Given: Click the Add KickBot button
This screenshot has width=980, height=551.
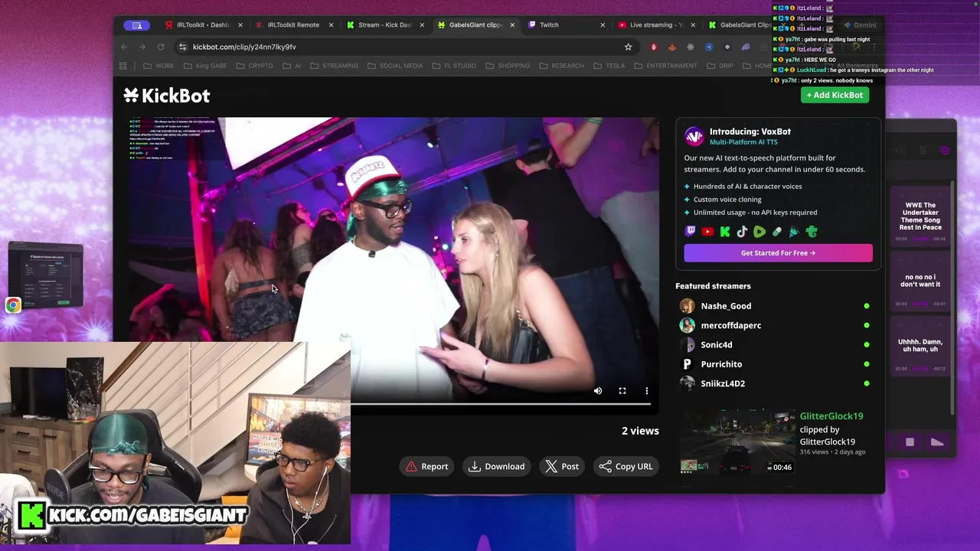Looking at the screenshot, I should pos(835,95).
